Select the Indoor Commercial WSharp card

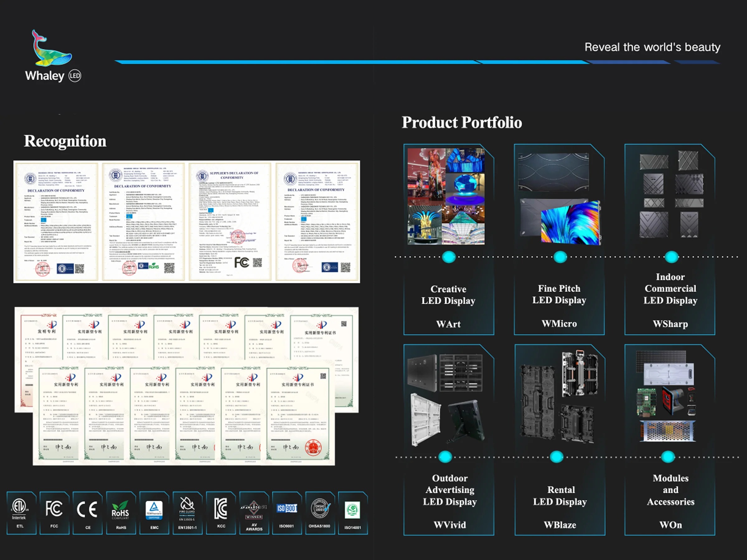click(x=670, y=240)
